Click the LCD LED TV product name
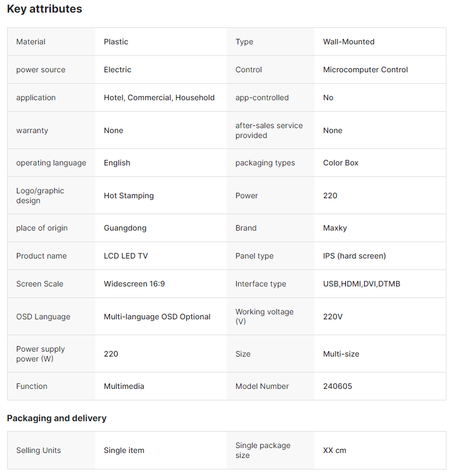The height and width of the screenshot is (476, 459). coord(126,256)
